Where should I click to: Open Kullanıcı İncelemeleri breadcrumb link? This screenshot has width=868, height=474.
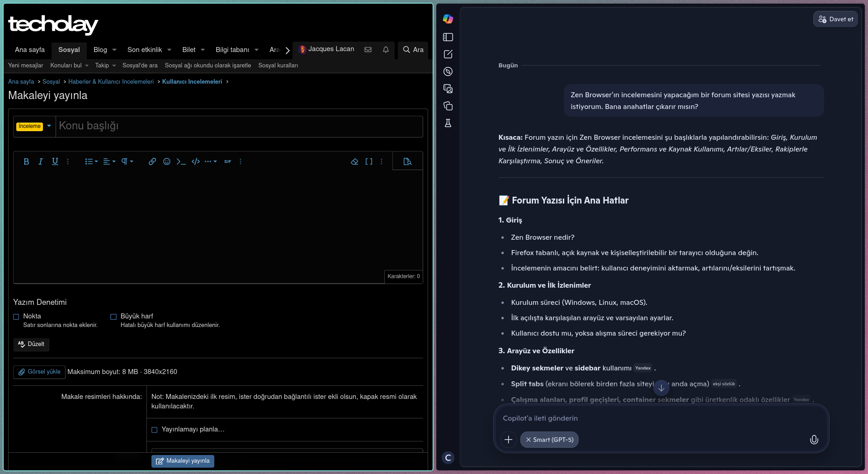192,82
